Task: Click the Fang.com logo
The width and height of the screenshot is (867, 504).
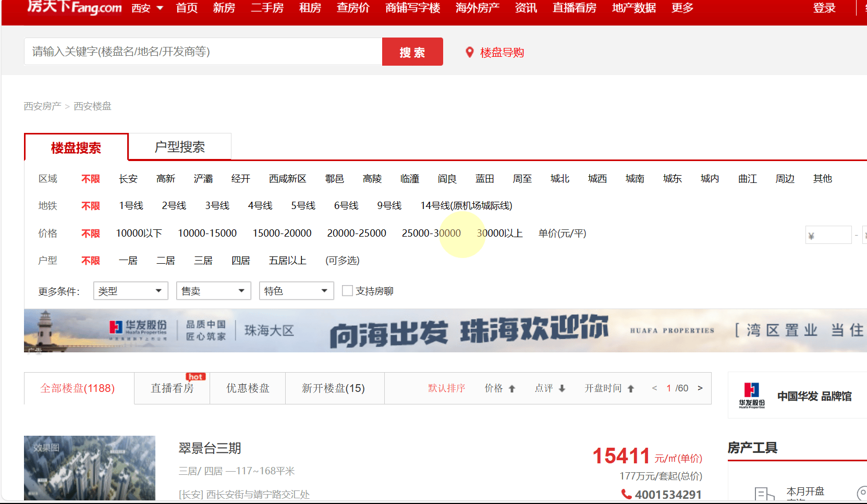Action: 74,7
